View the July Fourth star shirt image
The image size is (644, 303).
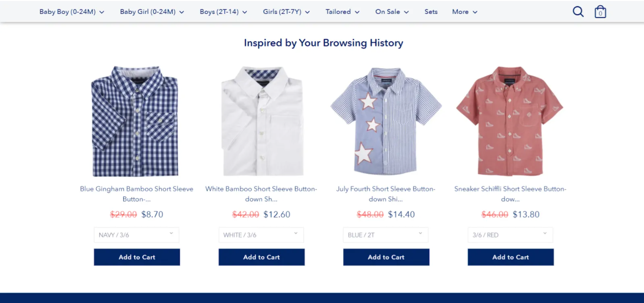[386, 121]
